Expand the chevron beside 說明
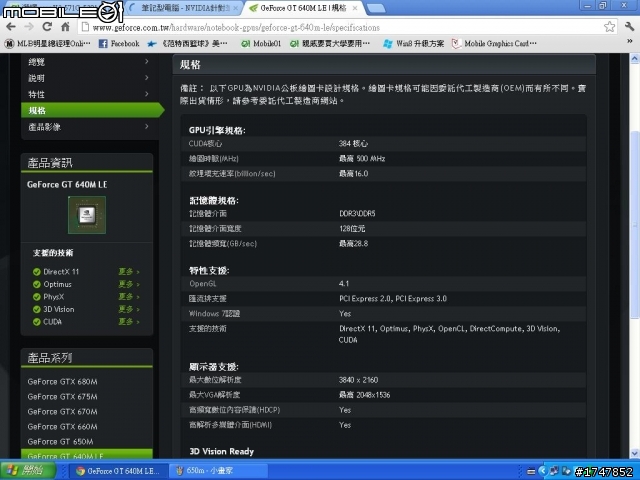The width and height of the screenshot is (640, 480). (x=147, y=78)
